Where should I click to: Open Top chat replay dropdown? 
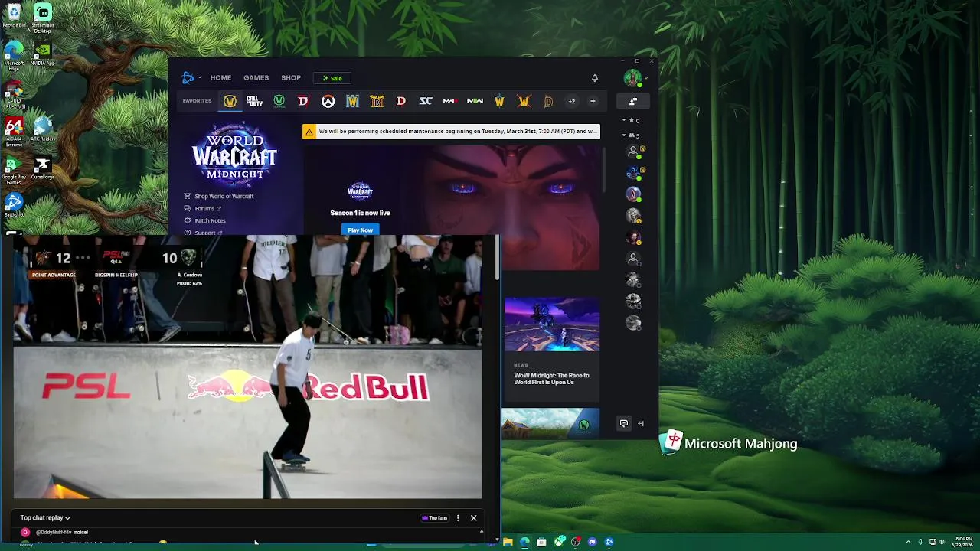pyautogui.click(x=45, y=518)
